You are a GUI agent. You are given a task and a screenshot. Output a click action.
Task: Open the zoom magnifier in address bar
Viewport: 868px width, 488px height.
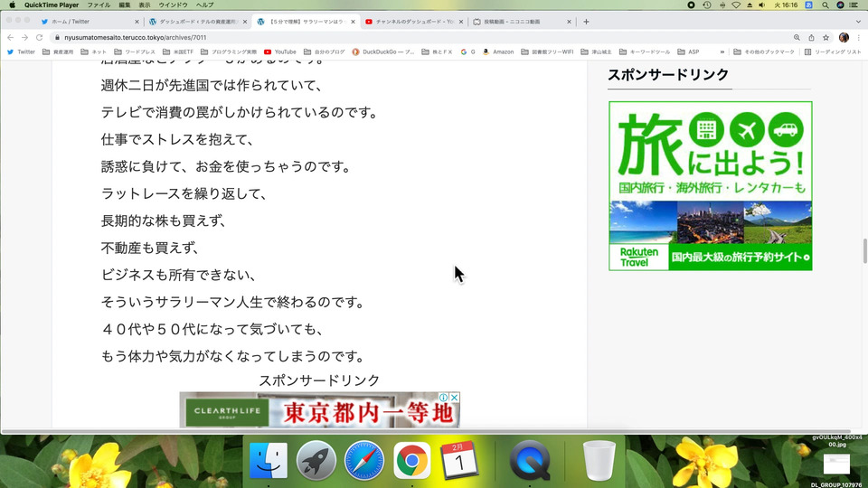[x=797, y=38]
